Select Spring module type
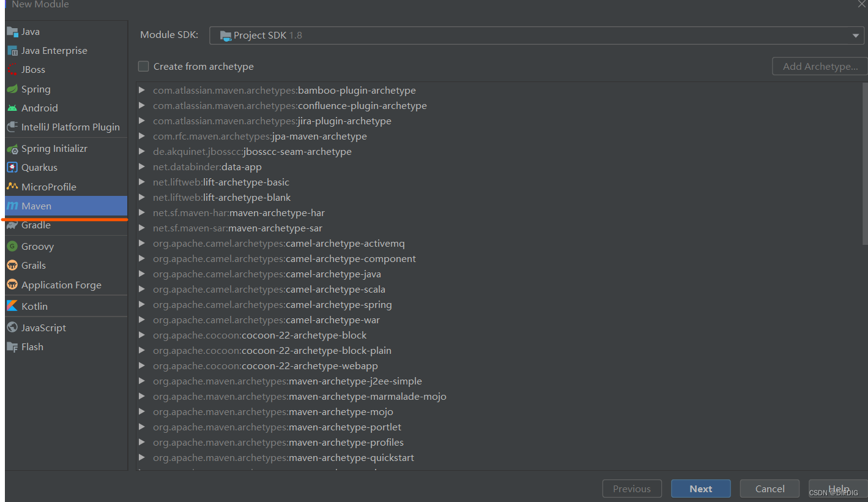Viewport: 868px width, 502px height. click(66, 89)
